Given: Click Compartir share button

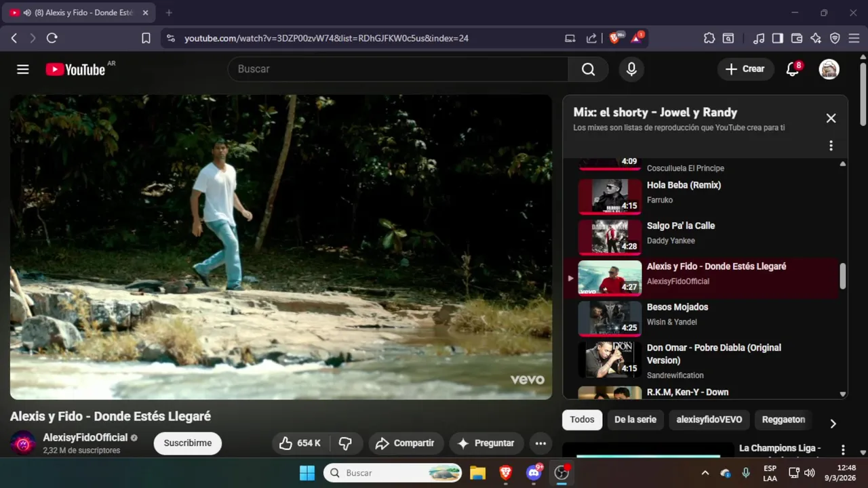Looking at the screenshot, I should point(406,443).
